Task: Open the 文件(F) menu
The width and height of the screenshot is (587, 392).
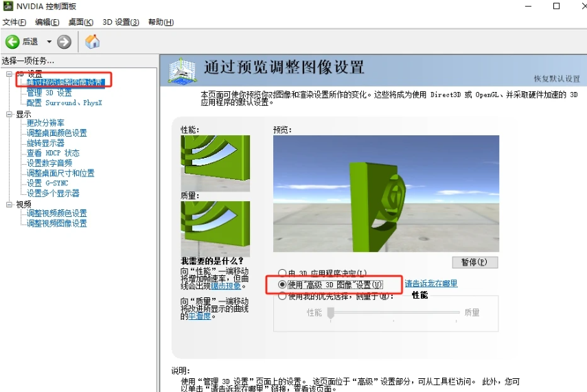Action: click(x=14, y=22)
